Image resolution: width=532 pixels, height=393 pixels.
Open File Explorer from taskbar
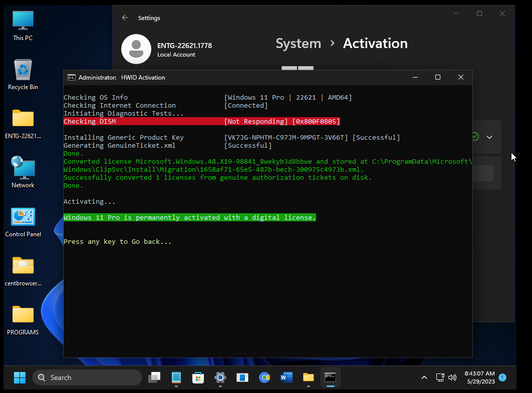pyautogui.click(x=309, y=377)
